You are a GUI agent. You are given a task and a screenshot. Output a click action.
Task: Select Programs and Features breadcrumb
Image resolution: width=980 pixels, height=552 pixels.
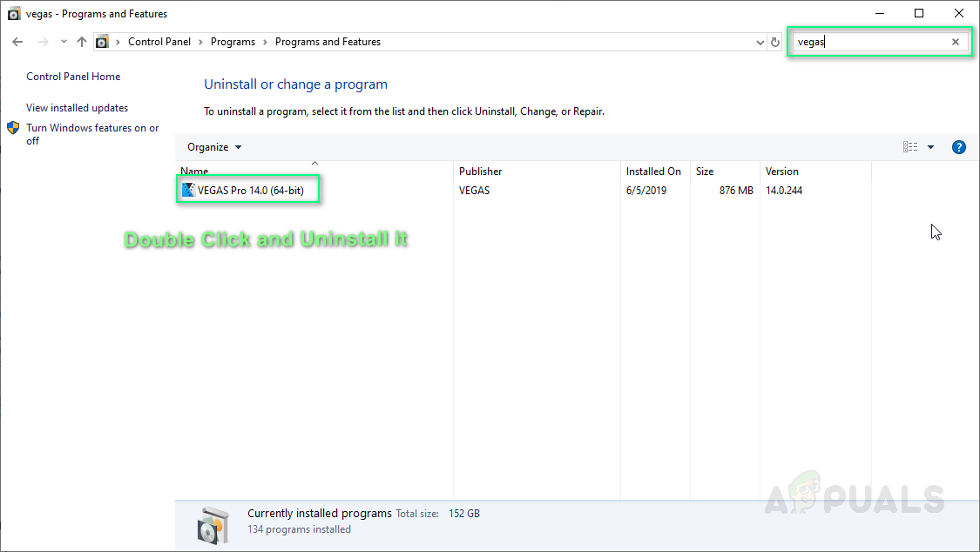point(328,42)
